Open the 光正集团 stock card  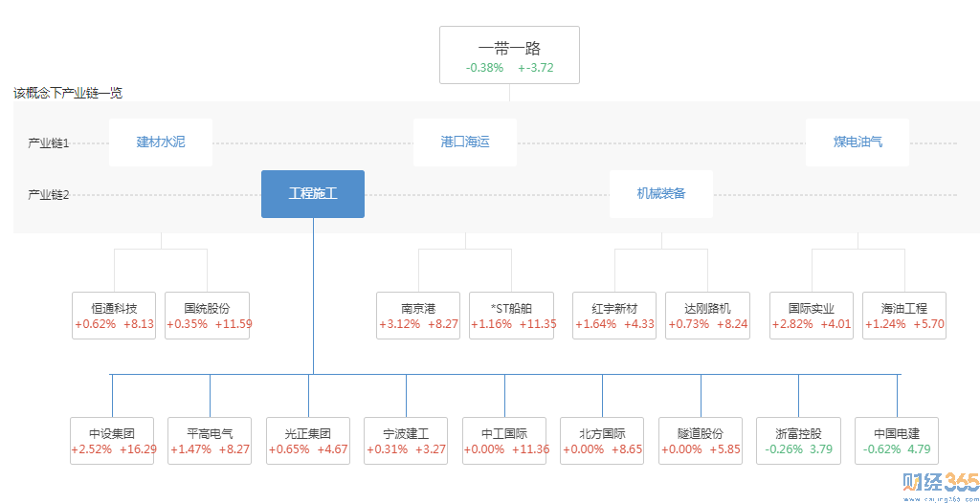308,441
